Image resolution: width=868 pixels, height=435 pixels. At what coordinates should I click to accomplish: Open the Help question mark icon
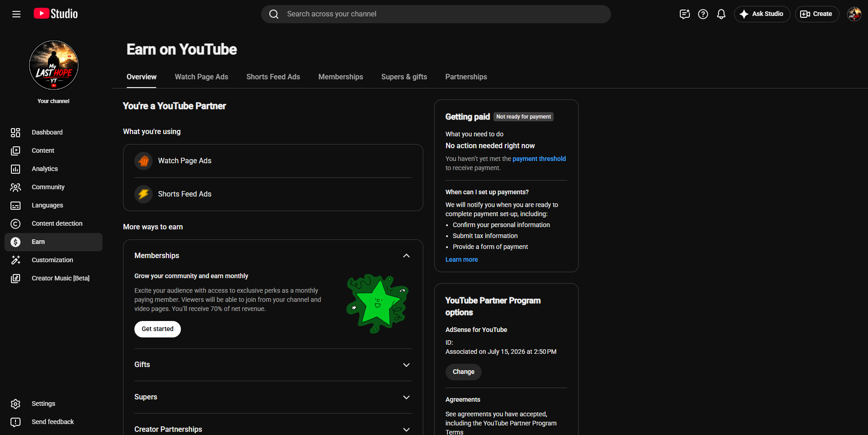(x=703, y=14)
